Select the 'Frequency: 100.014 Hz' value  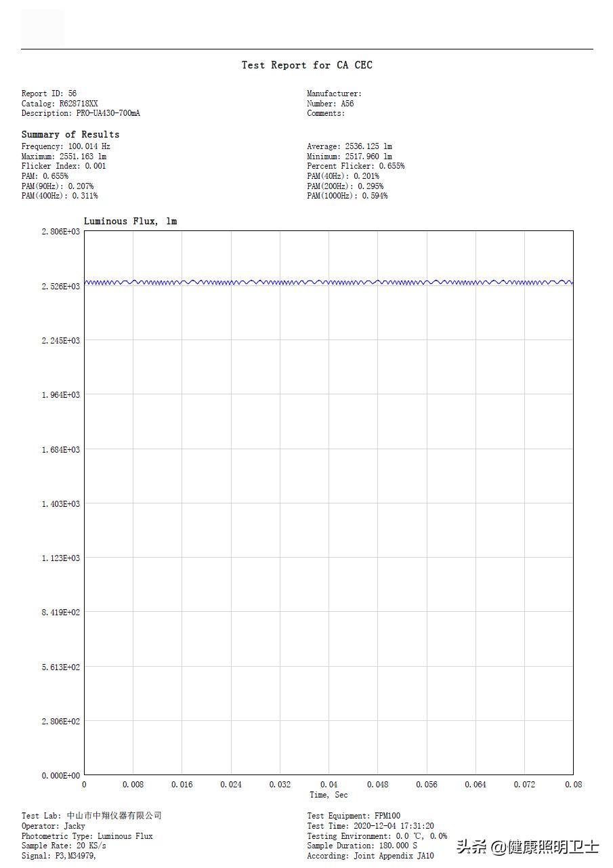(x=66, y=146)
